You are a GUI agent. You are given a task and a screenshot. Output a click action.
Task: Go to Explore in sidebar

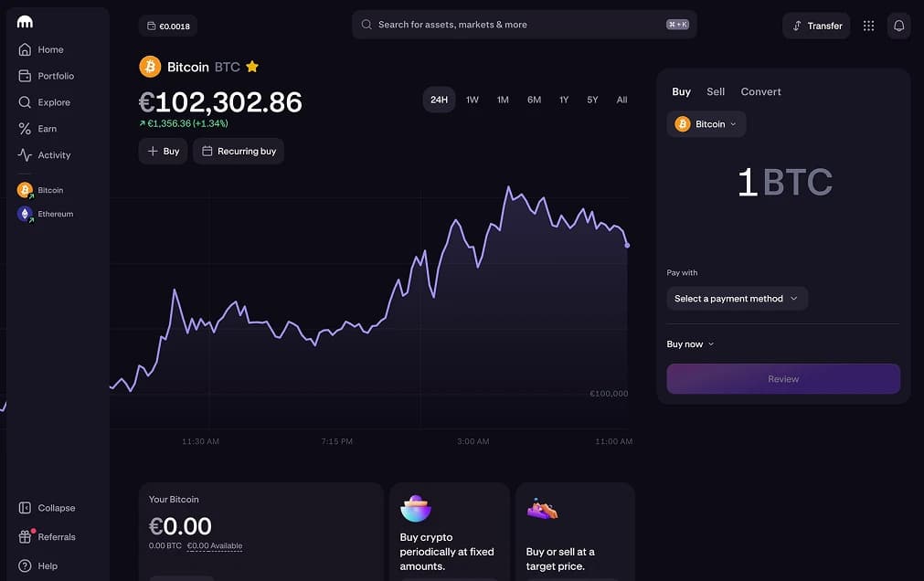pos(53,102)
